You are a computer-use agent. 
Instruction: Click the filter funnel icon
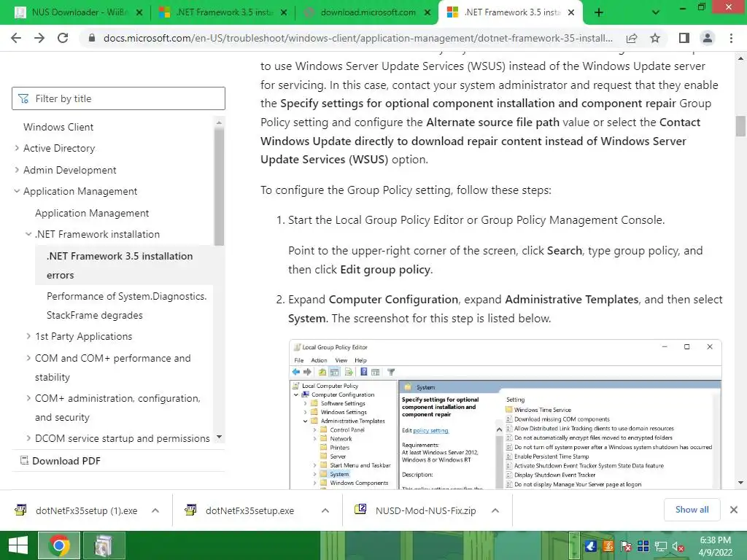[x=23, y=98]
